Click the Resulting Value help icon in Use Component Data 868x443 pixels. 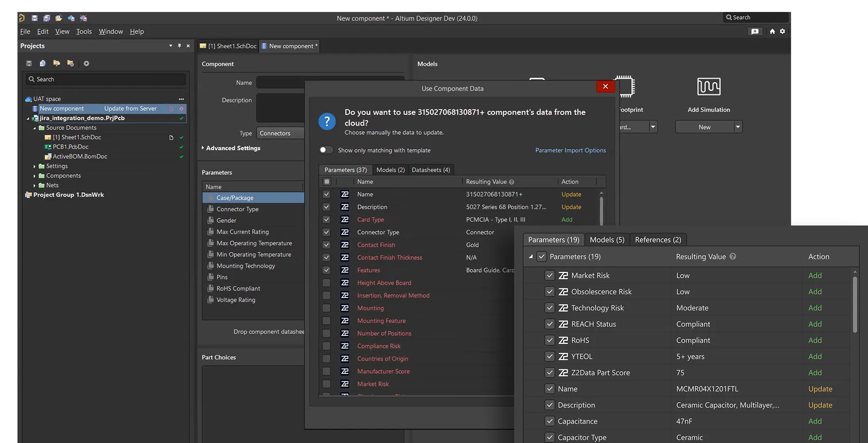point(511,182)
